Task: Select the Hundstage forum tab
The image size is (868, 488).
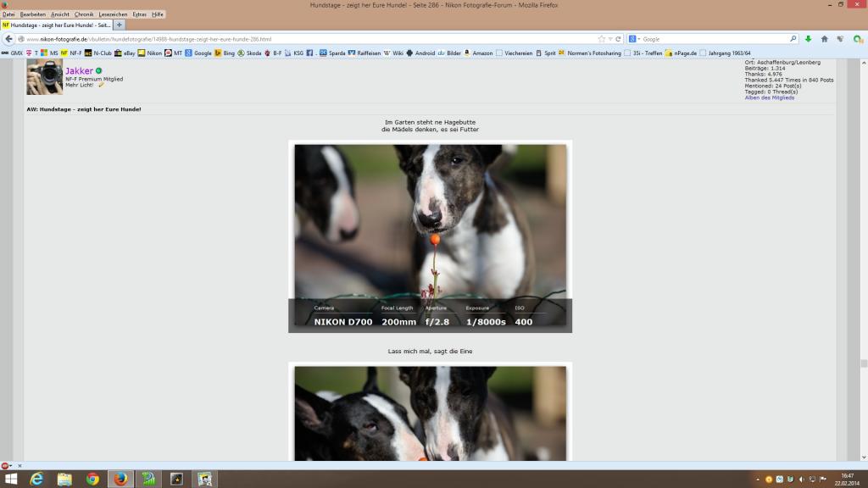Action: point(57,25)
